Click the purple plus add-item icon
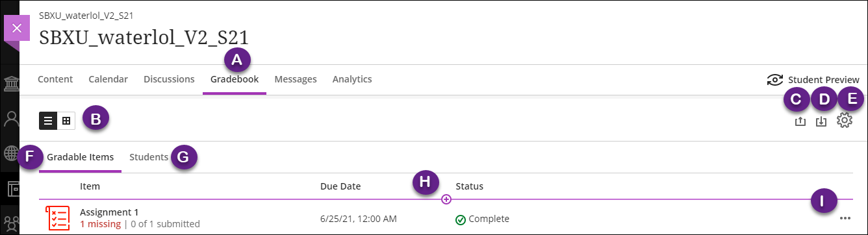The image size is (868, 235). pos(446,199)
